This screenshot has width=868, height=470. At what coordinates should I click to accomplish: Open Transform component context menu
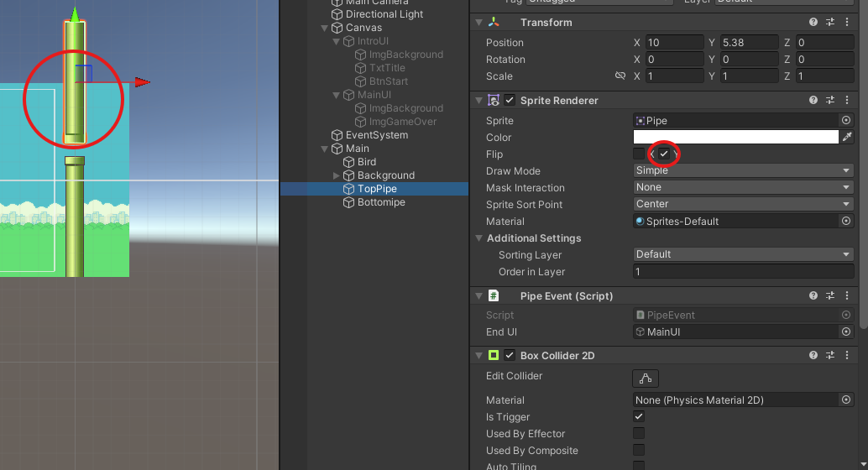click(x=847, y=22)
